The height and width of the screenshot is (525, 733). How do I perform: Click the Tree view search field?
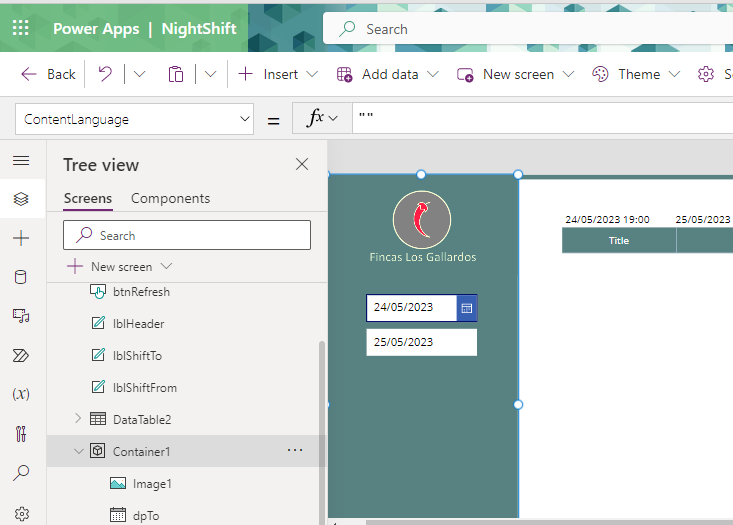point(187,235)
